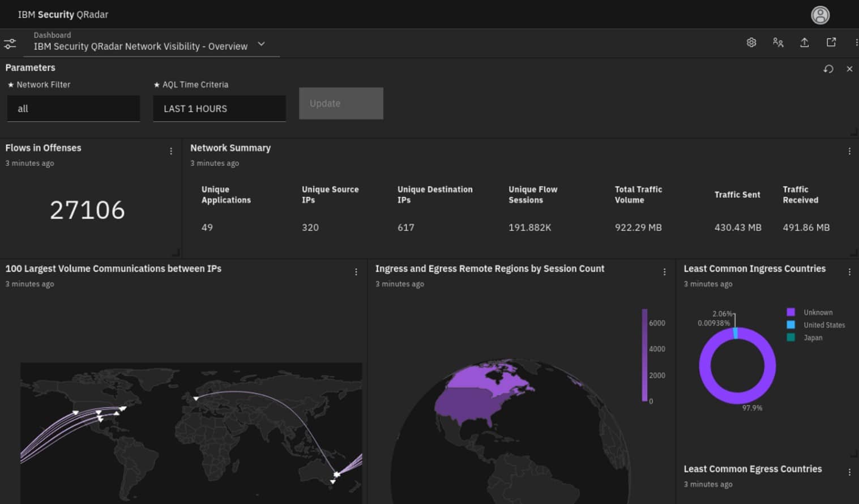Toggle the parameters filter sliders icon

(10, 44)
